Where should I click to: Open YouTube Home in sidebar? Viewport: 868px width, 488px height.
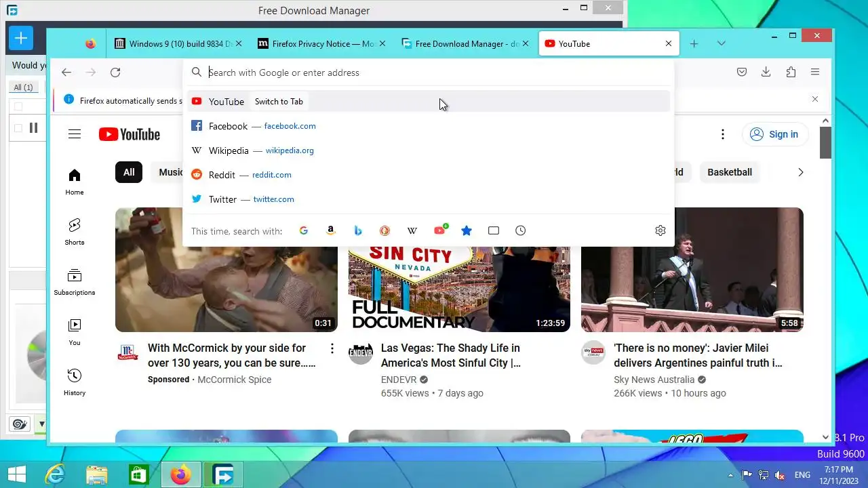click(75, 182)
